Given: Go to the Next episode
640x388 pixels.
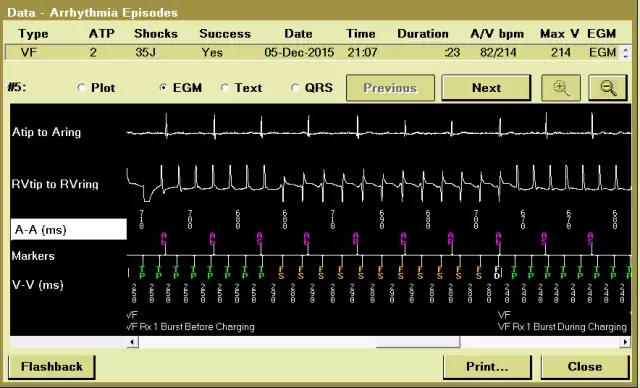Looking at the screenshot, I should [486, 88].
